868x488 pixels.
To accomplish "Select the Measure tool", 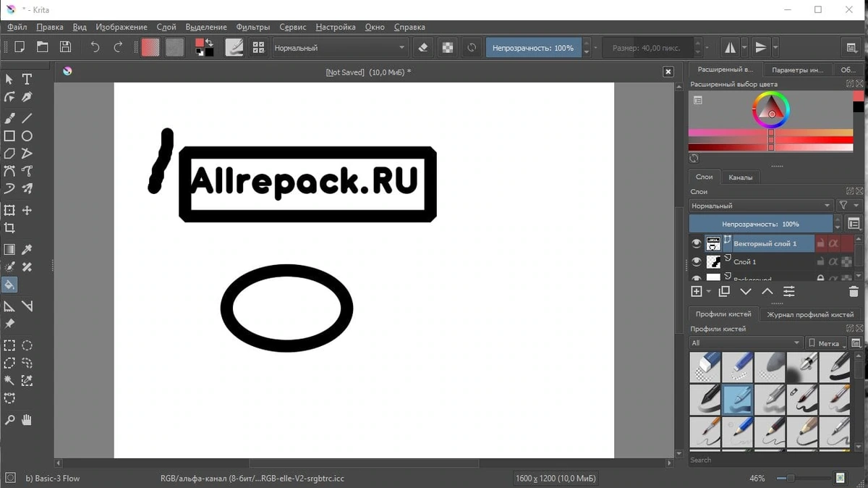I will click(27, 306).
